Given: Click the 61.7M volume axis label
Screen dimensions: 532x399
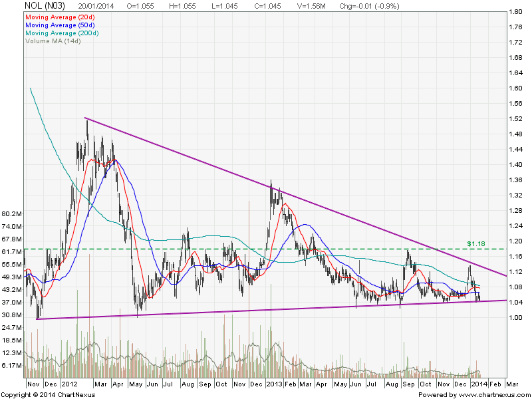Looking at the screenshot, I should coord(12,251).
